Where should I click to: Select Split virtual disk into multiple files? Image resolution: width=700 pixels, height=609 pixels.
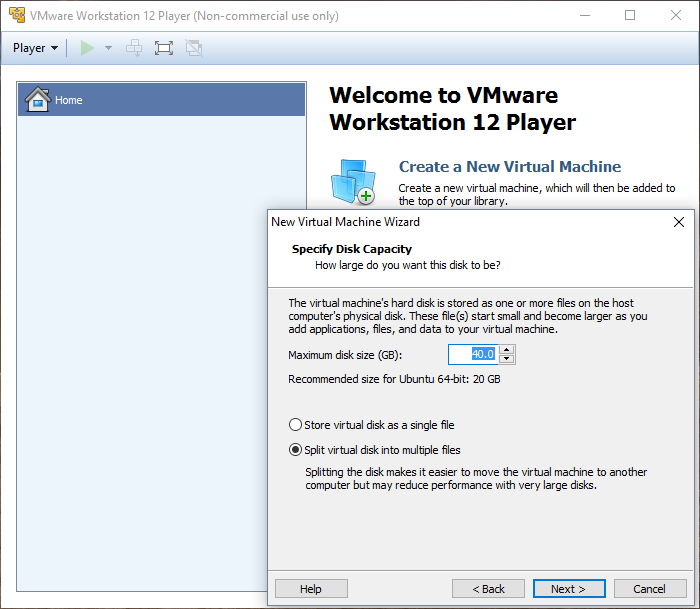coord(295,450)
